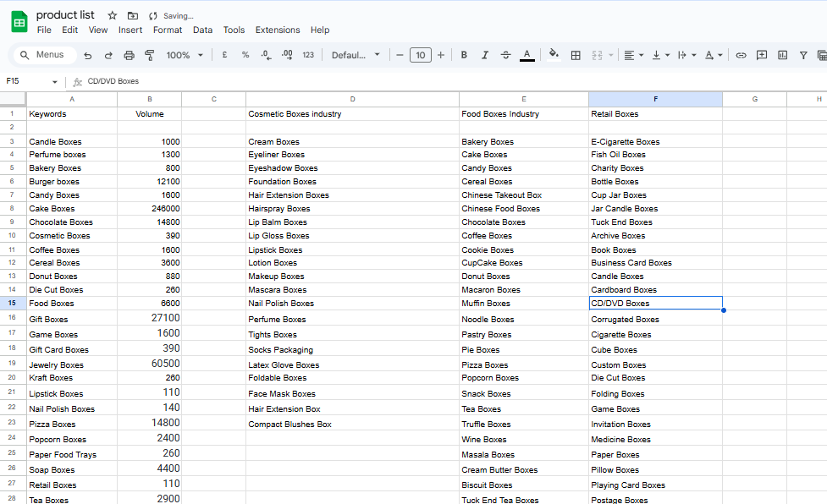Open the font family dropdown
827x504 pixels.
click(x=356, y=55)
